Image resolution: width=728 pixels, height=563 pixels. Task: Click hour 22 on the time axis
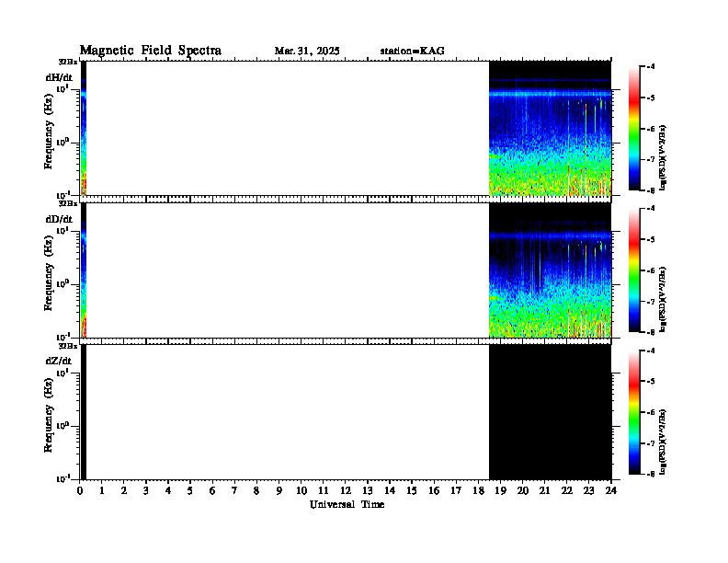pos(567,491)
